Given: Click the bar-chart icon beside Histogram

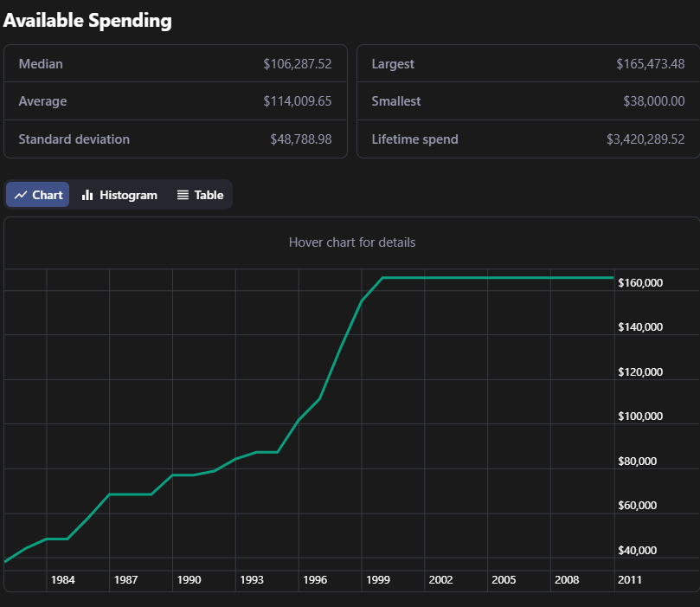Looking at the screenshot, I should (x=87, y=195).
